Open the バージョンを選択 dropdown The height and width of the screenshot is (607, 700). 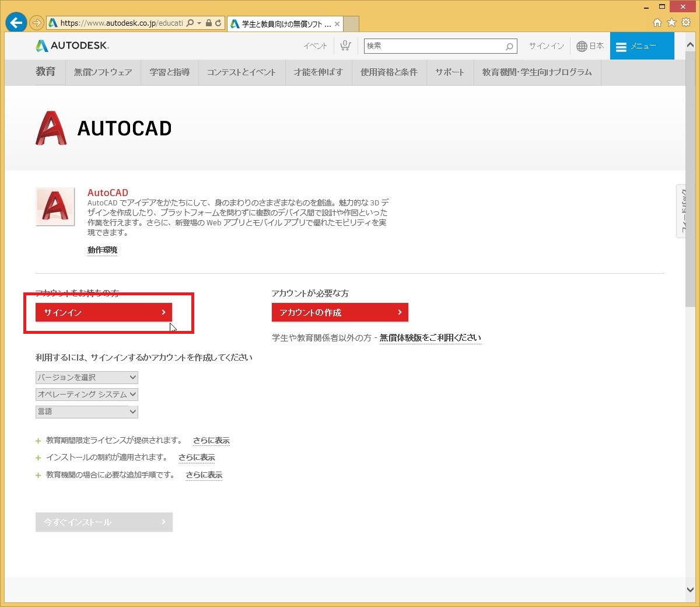click(x=87, y=378)
